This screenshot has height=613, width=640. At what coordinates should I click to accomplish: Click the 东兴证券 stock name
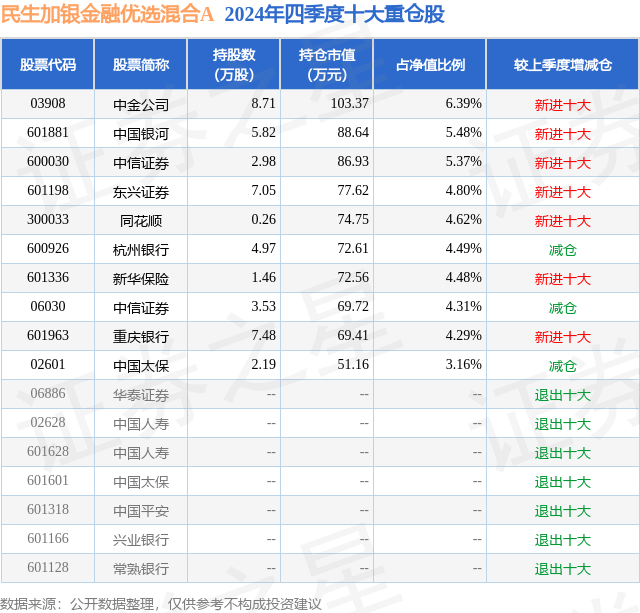pos(141,191)
